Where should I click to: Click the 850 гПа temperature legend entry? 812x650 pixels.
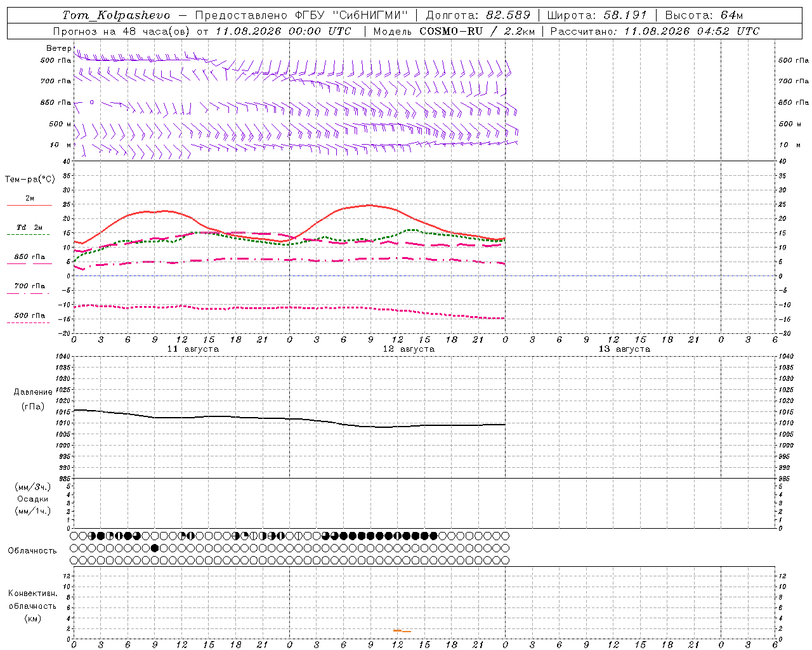(x=30, y=260)
